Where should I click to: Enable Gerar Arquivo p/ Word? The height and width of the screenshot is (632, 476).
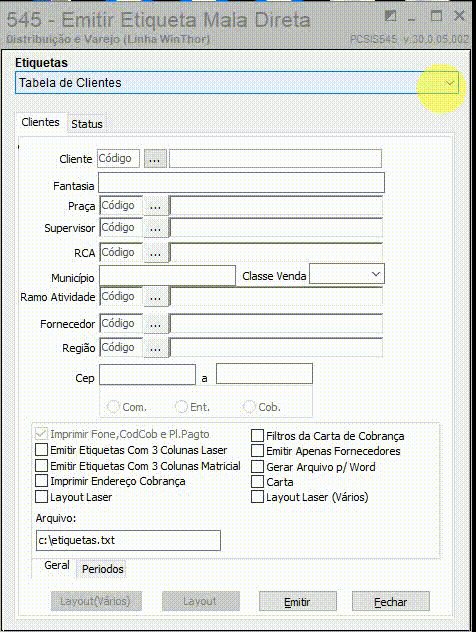257,466
